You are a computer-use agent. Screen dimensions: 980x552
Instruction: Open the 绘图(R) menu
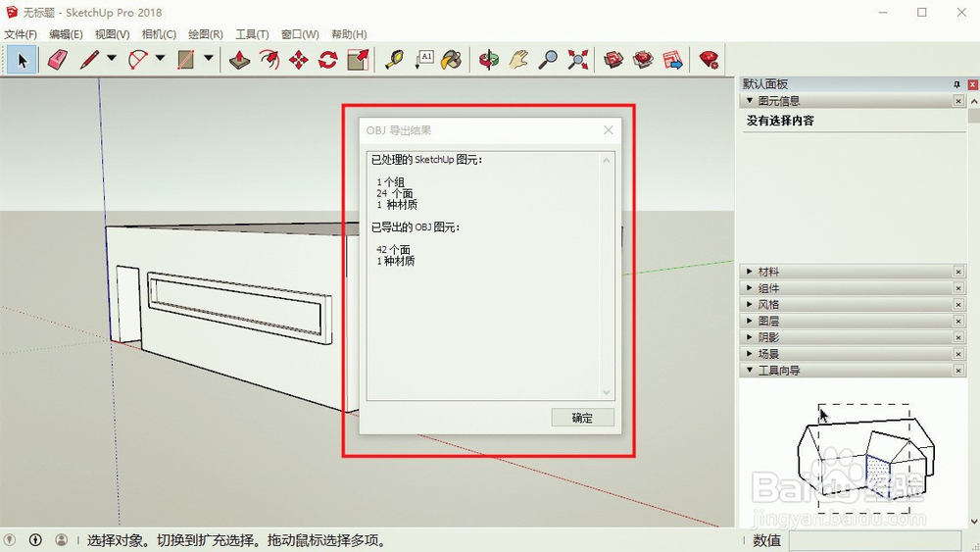point(206,34)
